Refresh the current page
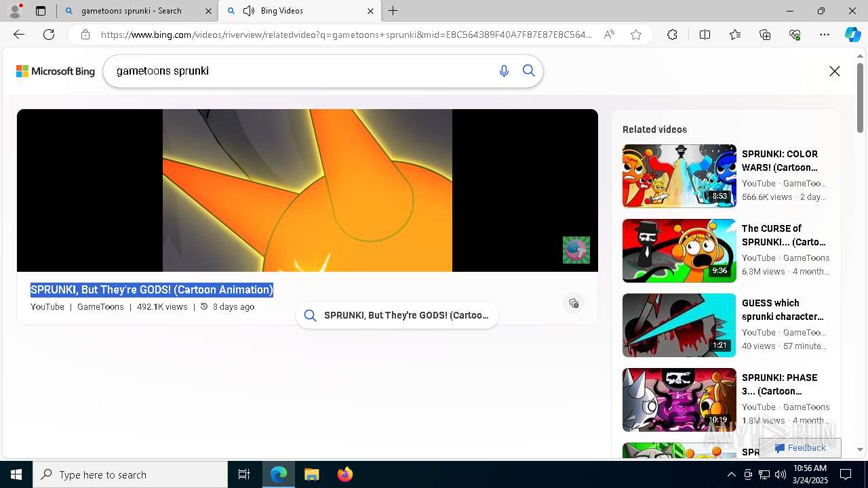Image resolution: width=868 pixels, height=488 pixels. (x=49, y=35)
